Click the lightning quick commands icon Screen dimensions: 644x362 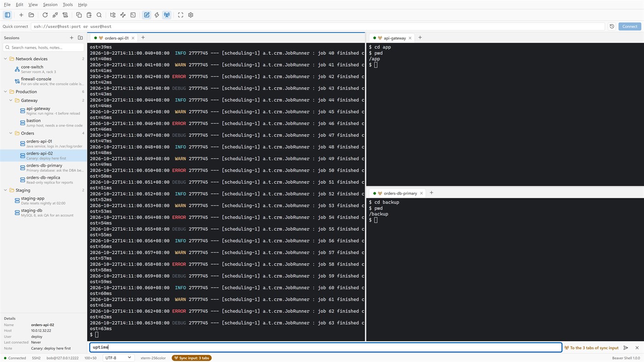157,15
